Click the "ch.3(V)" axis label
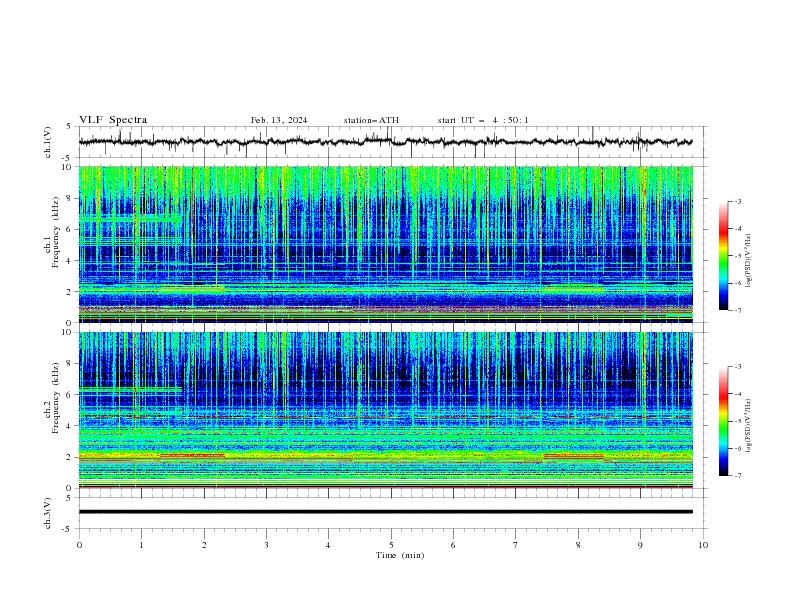 click(x=48, y=513)
